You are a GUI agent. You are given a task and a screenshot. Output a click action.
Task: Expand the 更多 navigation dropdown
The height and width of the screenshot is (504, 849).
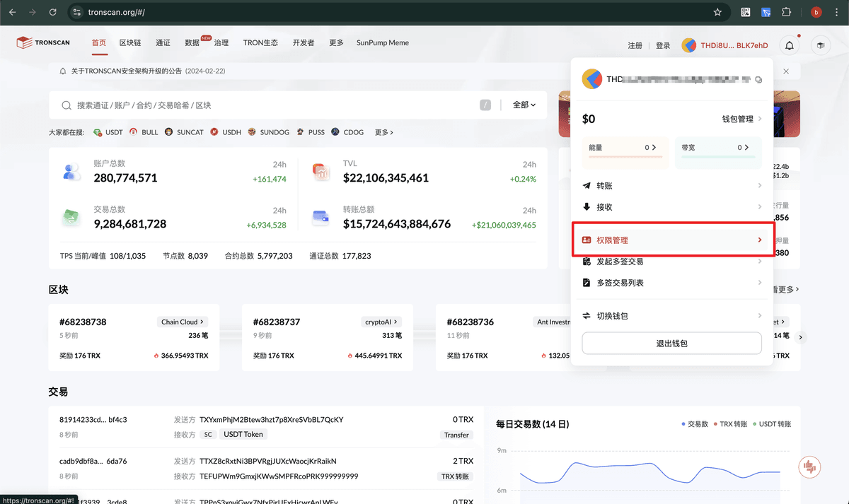coord(336,42)
